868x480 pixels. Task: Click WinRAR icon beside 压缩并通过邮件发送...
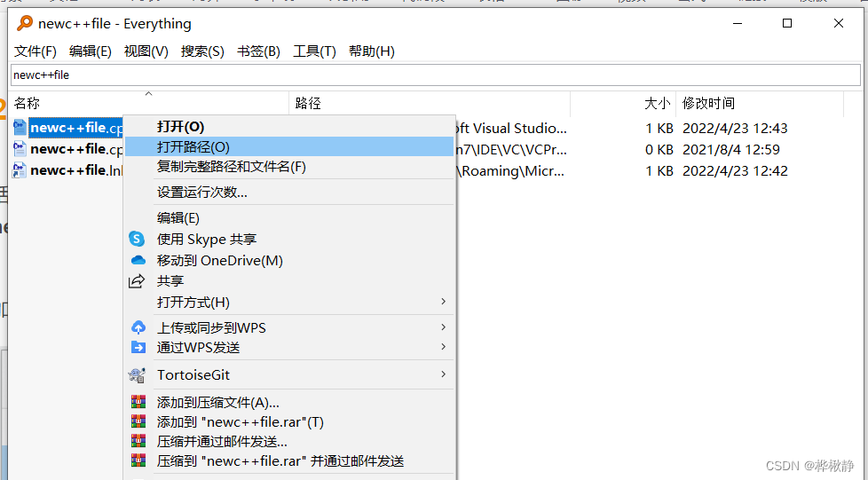138,441
